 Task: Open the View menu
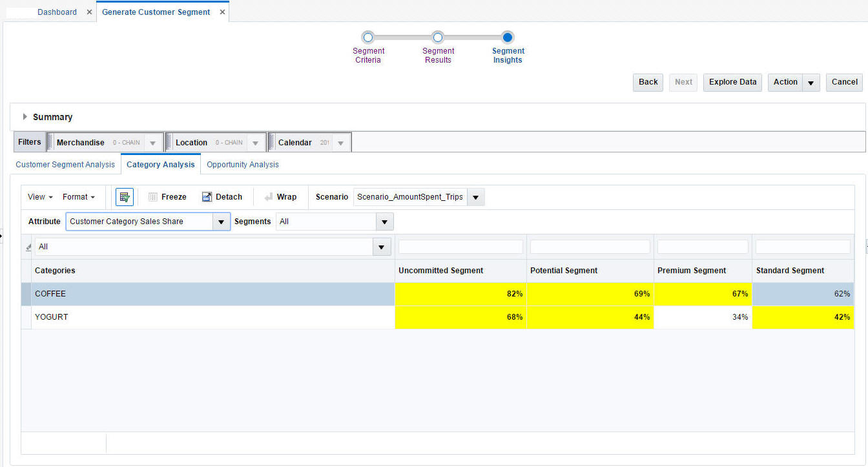coord(40,197)
